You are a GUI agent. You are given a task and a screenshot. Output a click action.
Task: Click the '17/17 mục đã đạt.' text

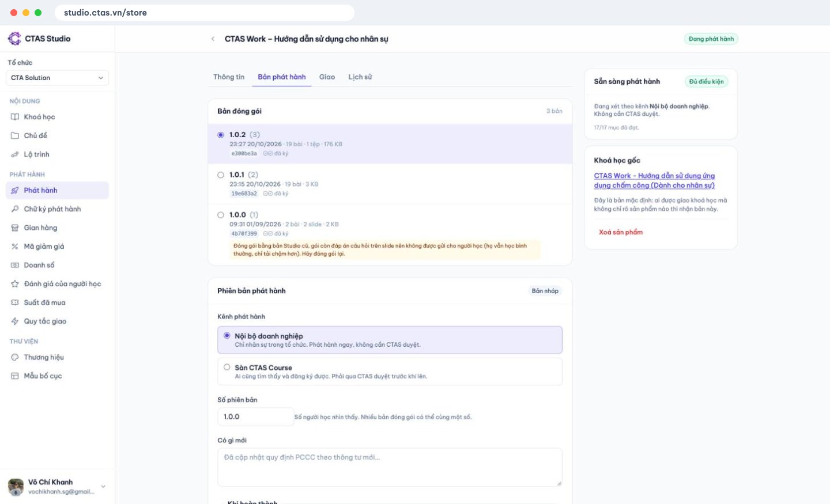point(617,128)
